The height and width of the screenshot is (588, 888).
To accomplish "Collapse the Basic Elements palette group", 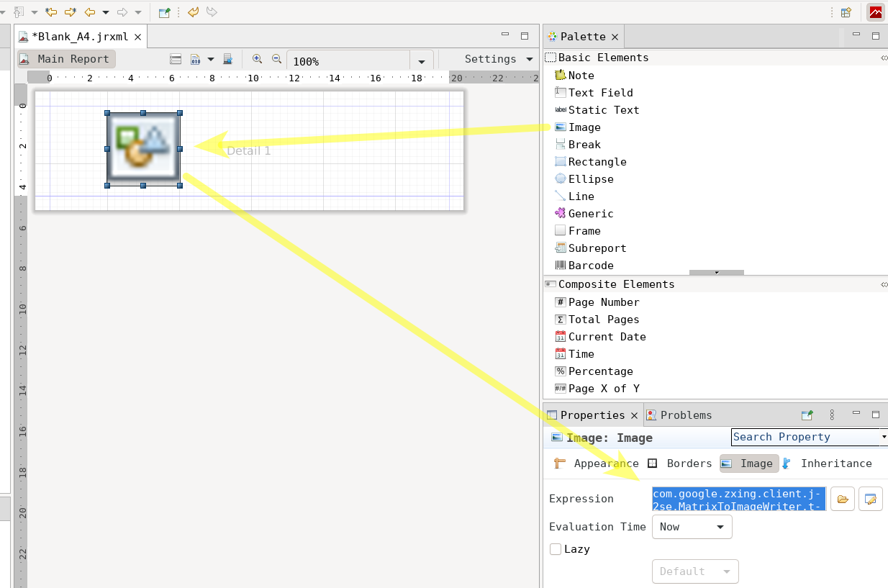I will (x=602, y=58).
